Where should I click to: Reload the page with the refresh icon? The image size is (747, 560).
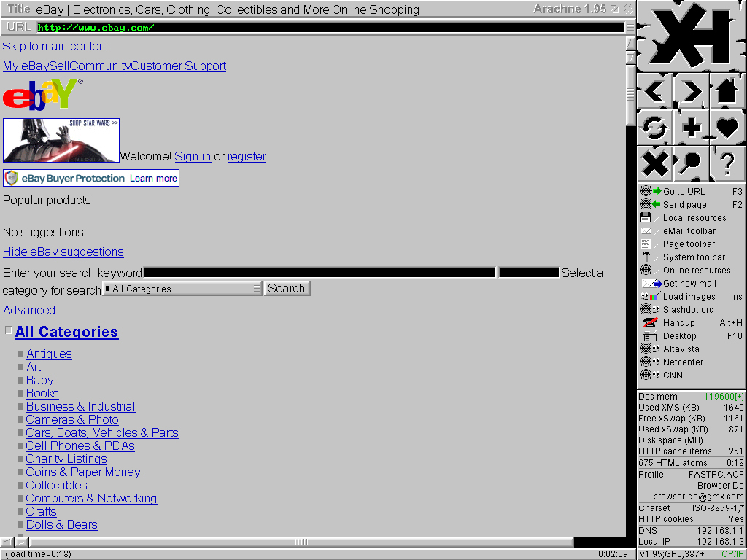(x=655, y=128)
